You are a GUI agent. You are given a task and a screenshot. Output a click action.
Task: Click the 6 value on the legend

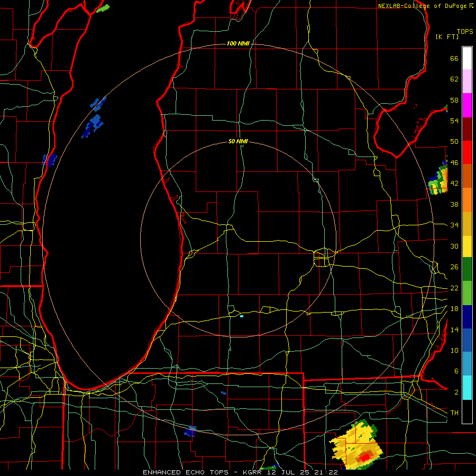(x=456, y=371)
